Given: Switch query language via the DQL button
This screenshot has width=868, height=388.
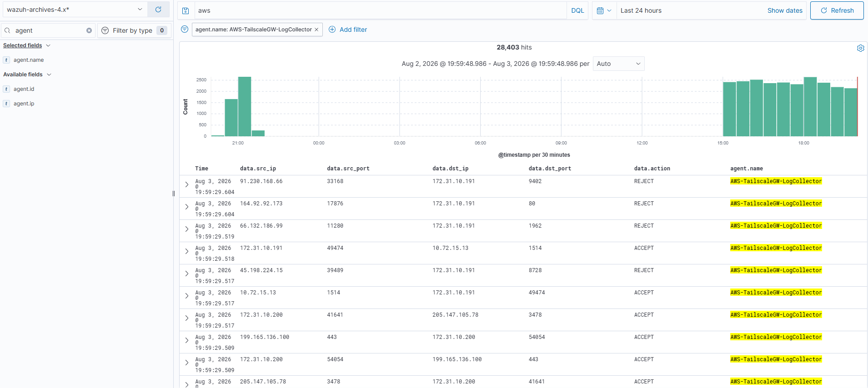Looking at the screenshot, I should click(x=577, y=10).
